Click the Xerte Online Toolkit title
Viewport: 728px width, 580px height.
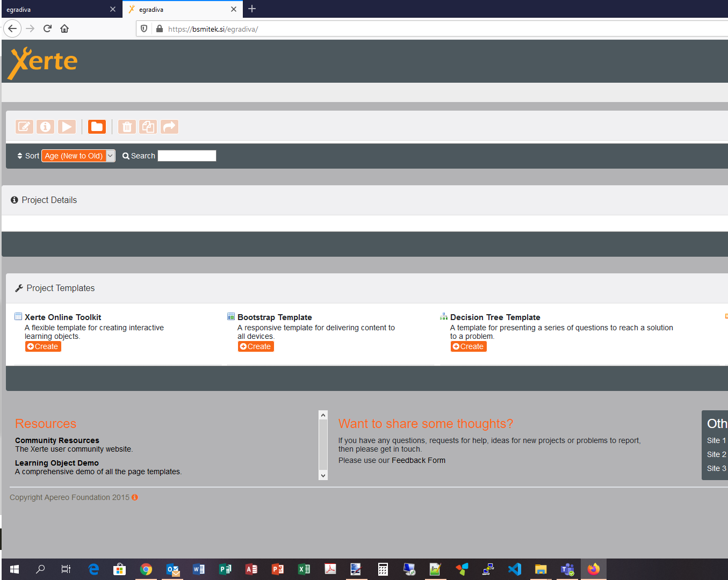[63, 317]
